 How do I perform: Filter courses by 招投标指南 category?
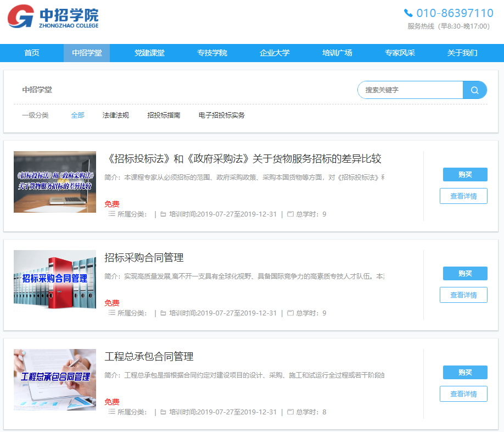pyautogui.click(x=164, y=115)
